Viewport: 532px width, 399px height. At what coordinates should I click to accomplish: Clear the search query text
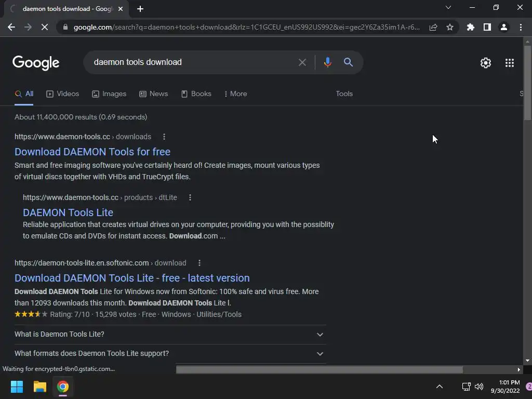(x=302, y=62)
